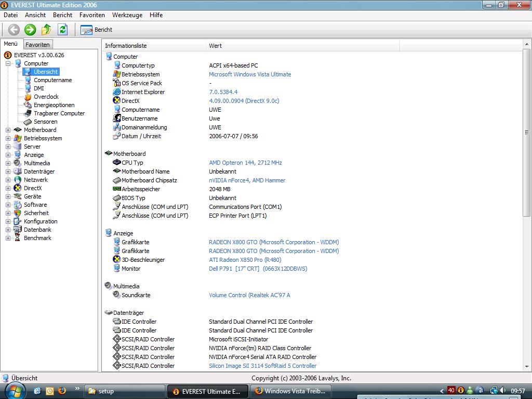The width and height of the screenshot is (532, 399).
Task: Open the Datei menu
Action: [x=10, y=15]
